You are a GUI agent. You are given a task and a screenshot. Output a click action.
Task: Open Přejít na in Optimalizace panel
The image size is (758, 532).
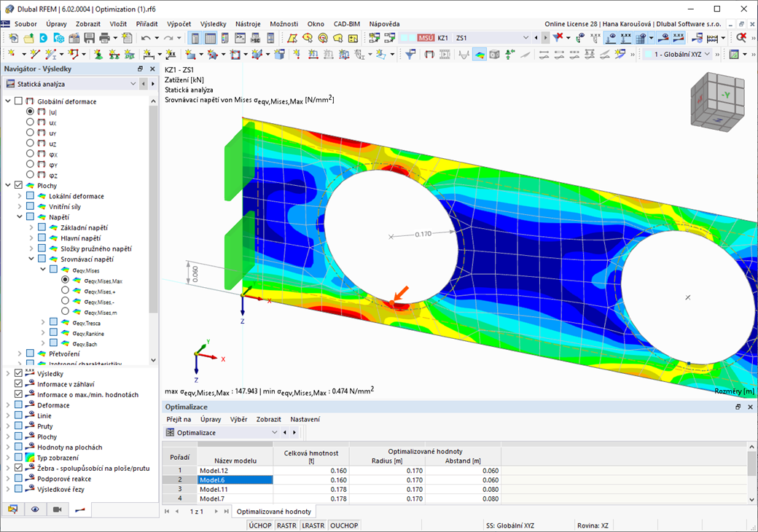[179, 420]
